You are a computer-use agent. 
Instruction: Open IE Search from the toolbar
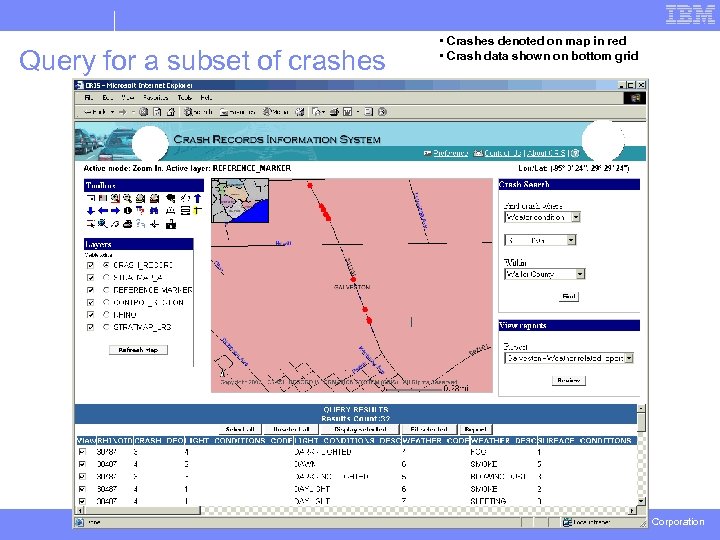(x=197, y=112)
